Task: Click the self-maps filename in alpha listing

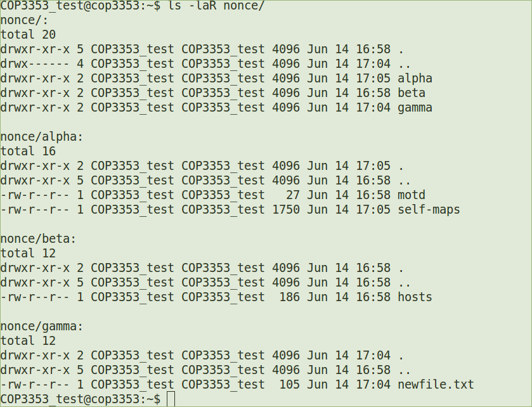Action: click(429, 210)
